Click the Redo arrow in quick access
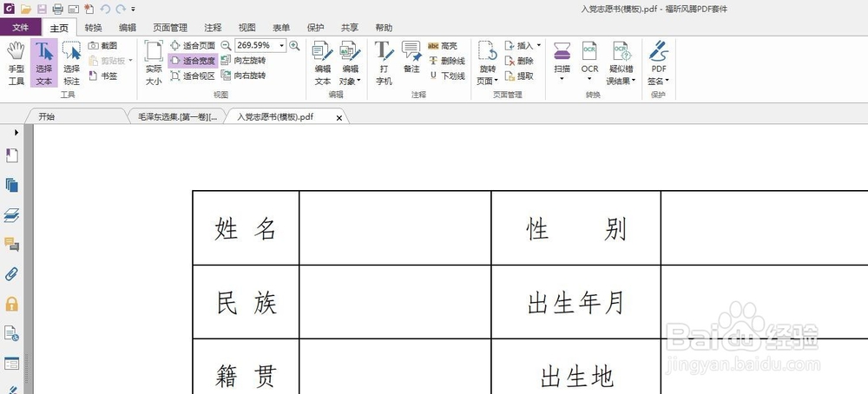 120,9
